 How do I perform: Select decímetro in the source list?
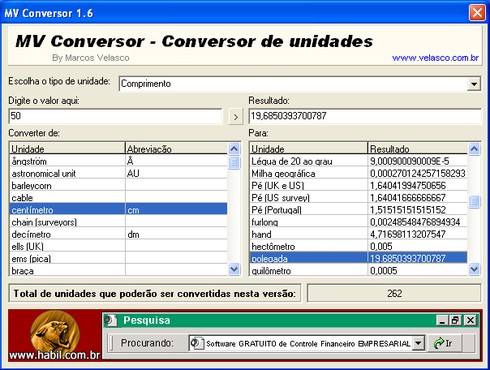118,234
